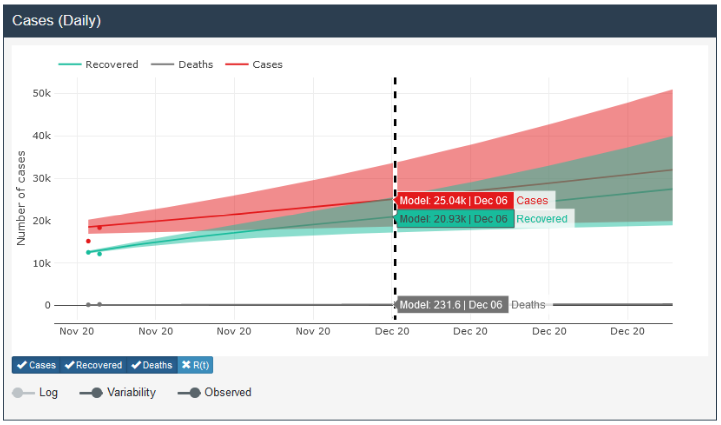
Task: Toggle the Recovered series button
Action: pyautogui.click(x=94, y=365)
